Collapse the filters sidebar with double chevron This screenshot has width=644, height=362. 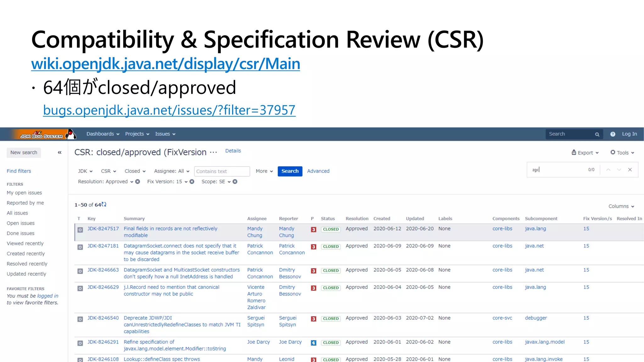point(59,152)
